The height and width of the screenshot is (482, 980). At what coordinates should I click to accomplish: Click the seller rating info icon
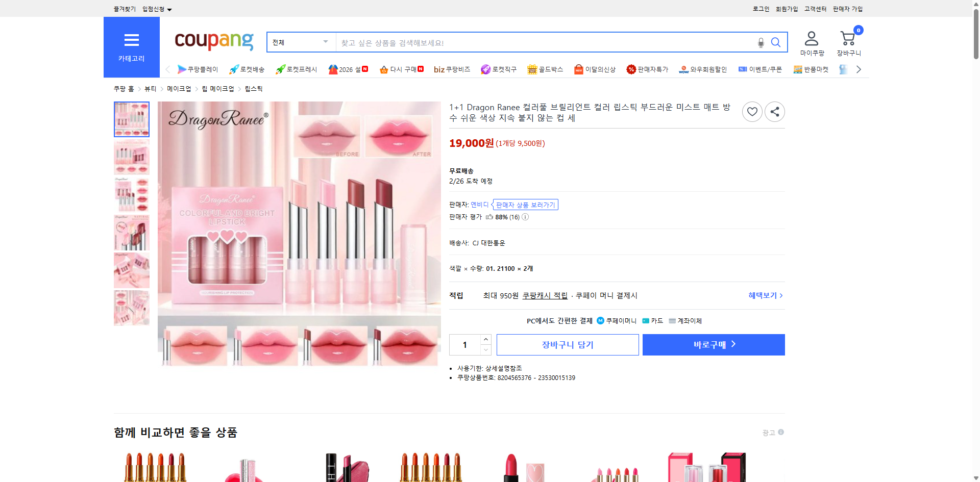tap(524, 217)
